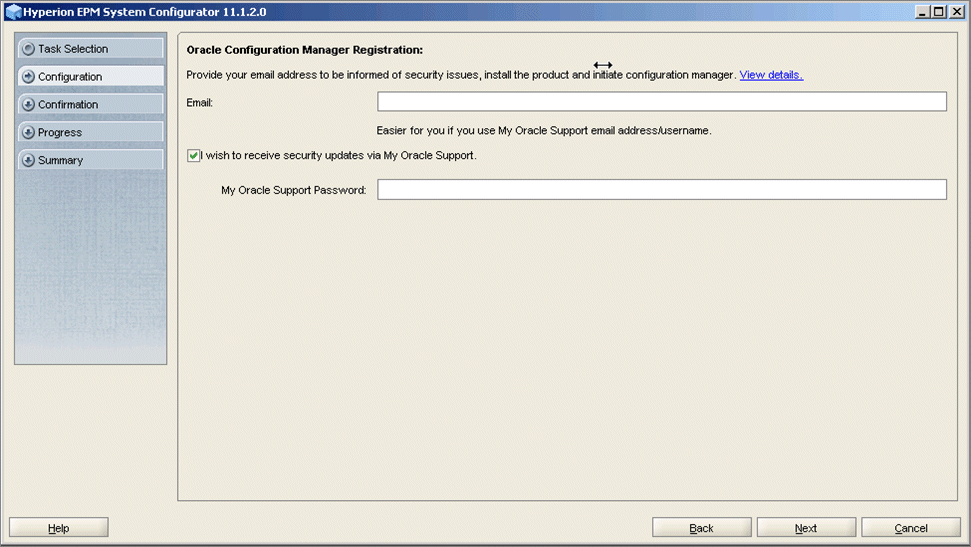Uncheck receive security updates checkbox

click(193, 155)
